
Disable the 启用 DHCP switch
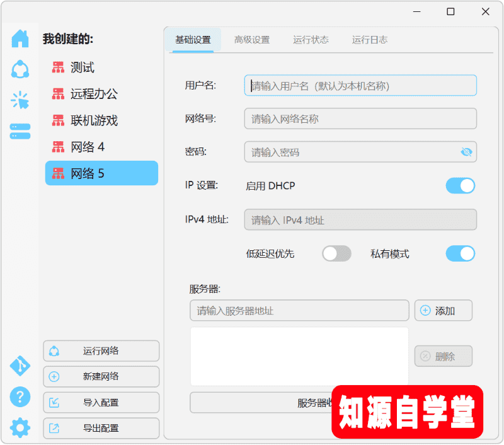coord(461,185)
